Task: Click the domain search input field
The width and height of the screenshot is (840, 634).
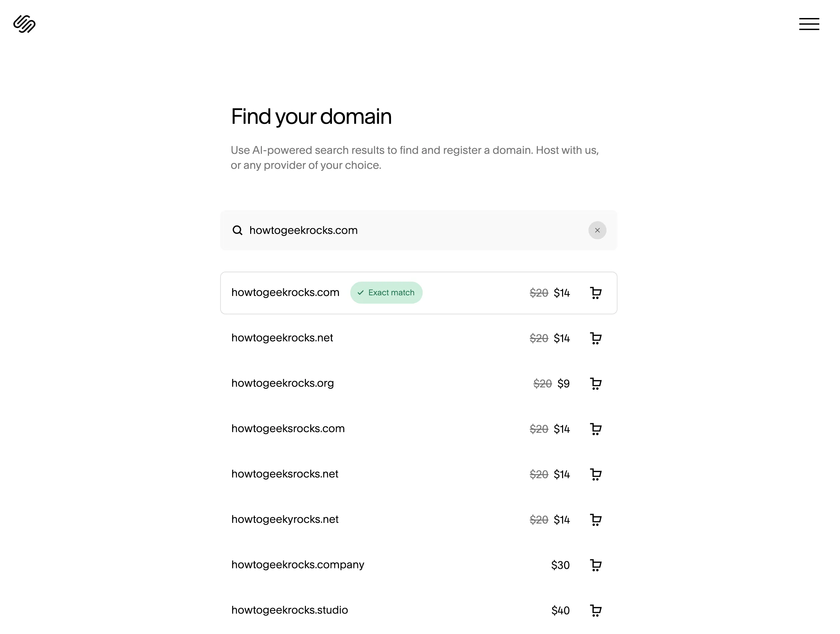Action: (x=418, y=230)
